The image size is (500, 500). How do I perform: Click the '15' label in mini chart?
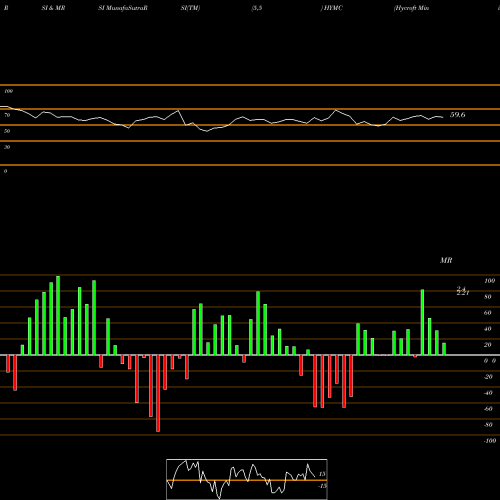tap(322, 474)
